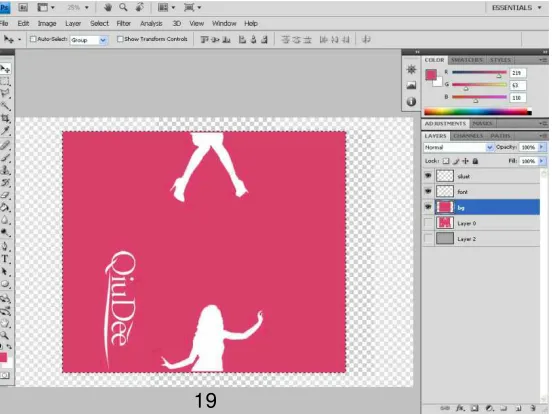This screenshot has width=552, height=414.
Task: Select the 3D Rotate tool
Action: click(x=5, y=299)
